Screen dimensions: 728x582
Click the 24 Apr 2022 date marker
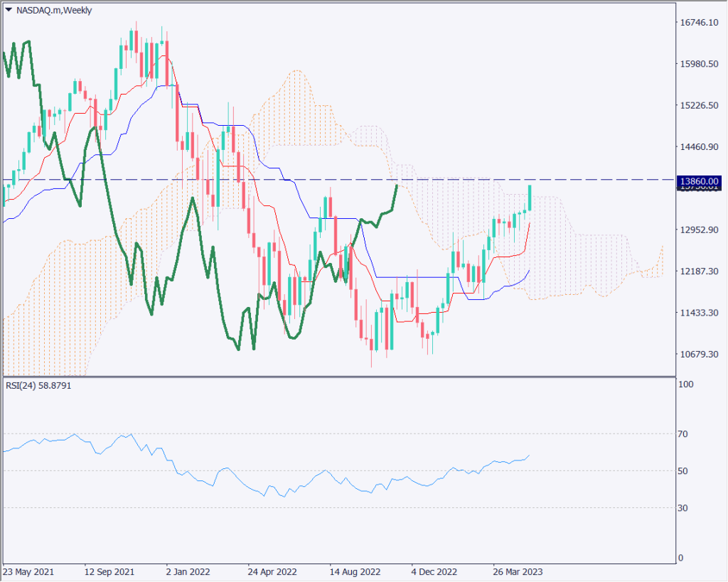pos(272,571)
